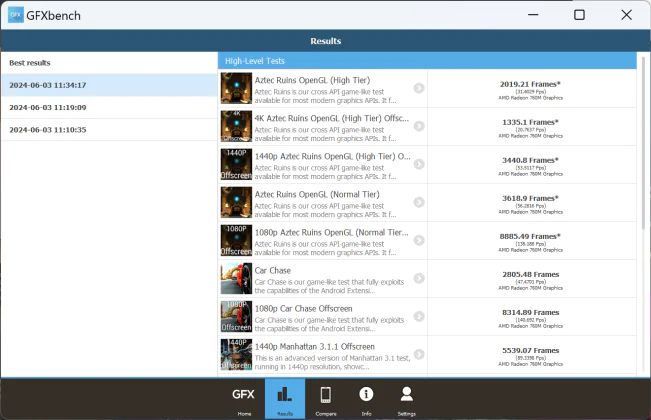Expand details arrow for Car Chase
Viewport: 651px width, 420px height.
[419, 278]
